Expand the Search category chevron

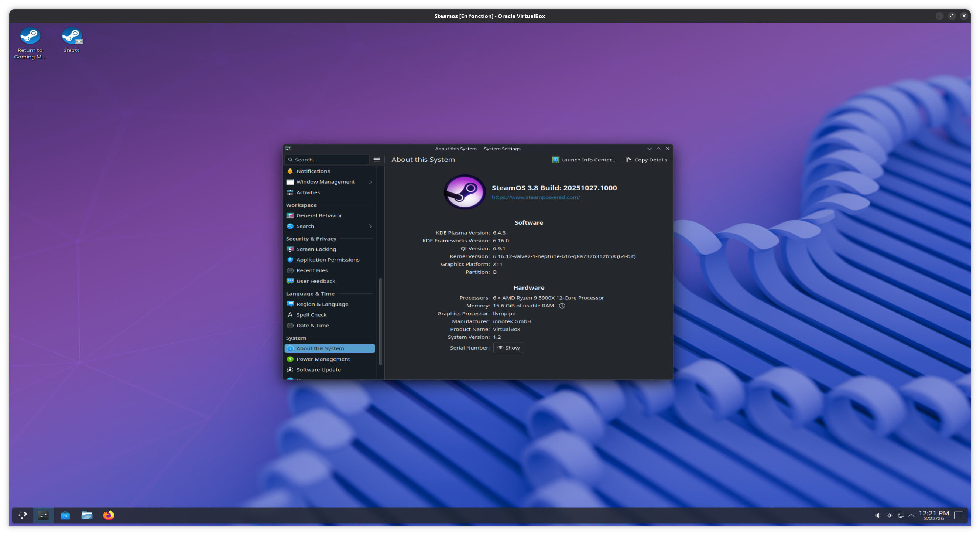point(370,226)
